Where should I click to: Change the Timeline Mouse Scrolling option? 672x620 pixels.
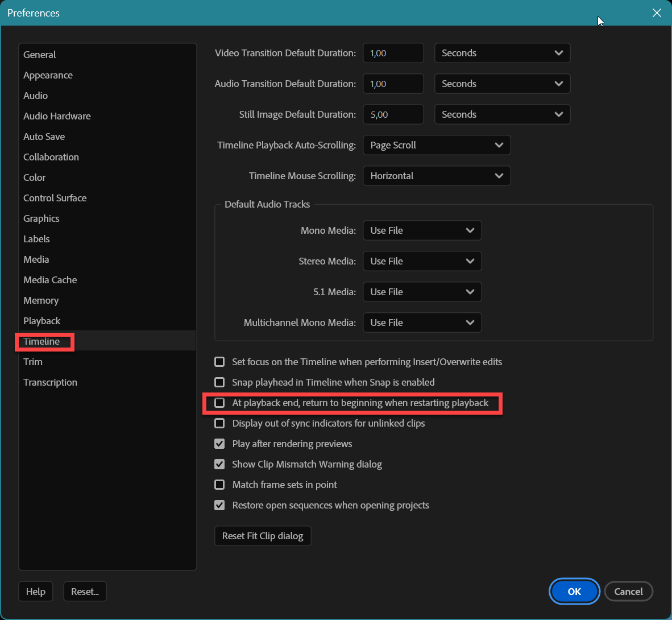[436, 176]
